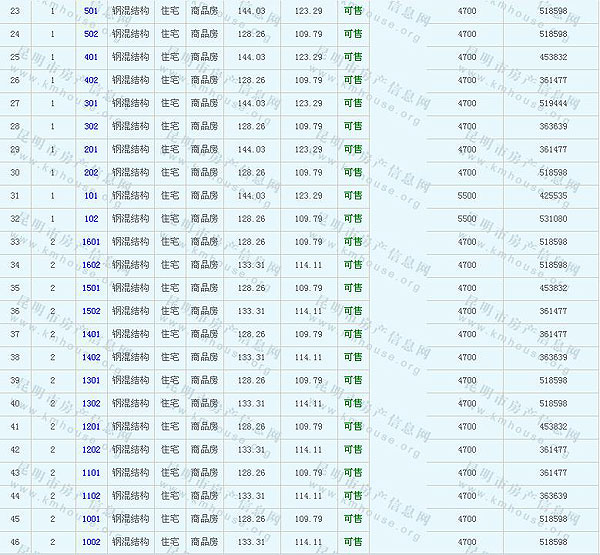Click room number 401

(91, 57)
